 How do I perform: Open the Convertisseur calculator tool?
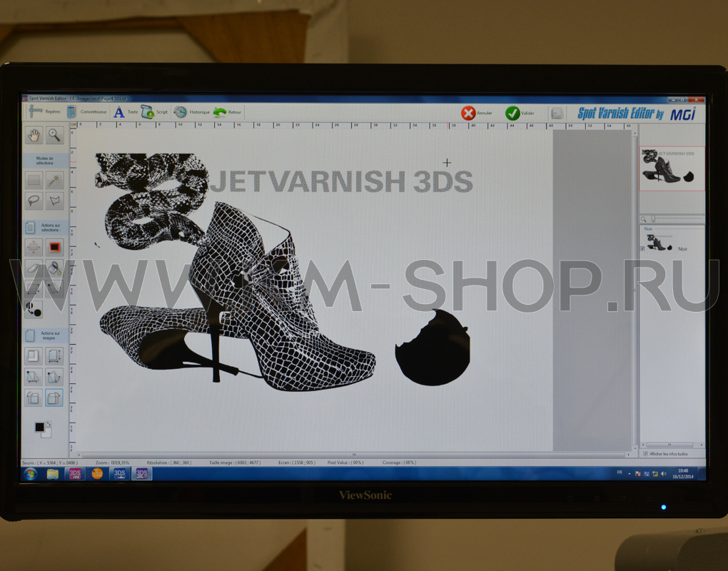click(87, 111)
